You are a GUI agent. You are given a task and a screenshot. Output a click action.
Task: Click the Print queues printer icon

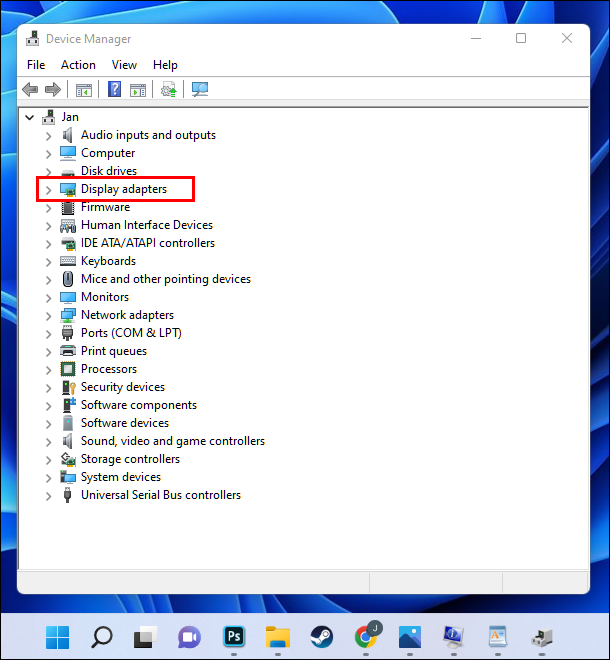pyautogui.click(x=68, y=351)
